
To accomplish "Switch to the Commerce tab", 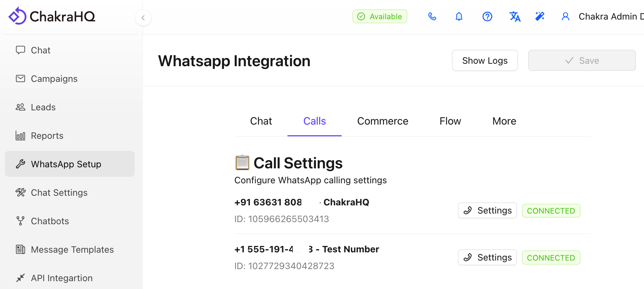I will point(383,121).
